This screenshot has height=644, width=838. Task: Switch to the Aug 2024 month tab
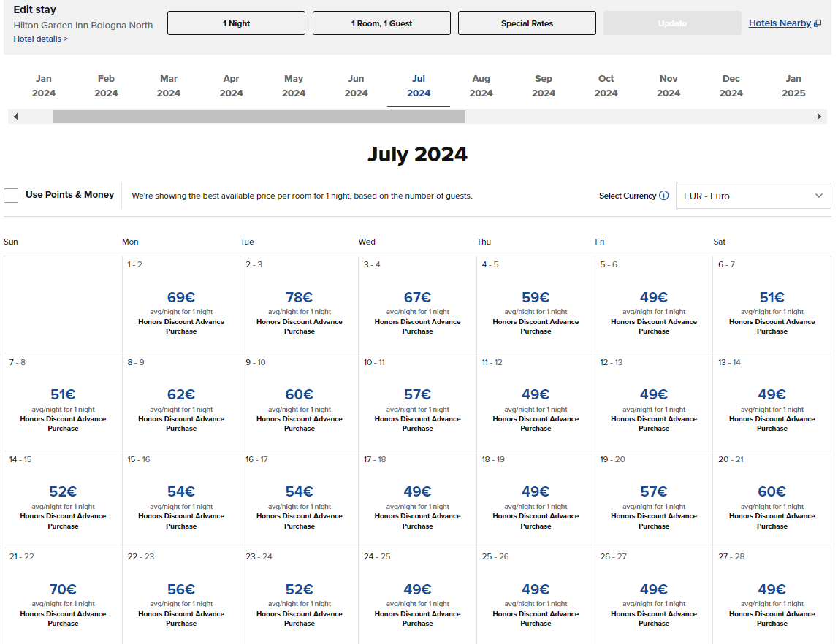(481, 86)
